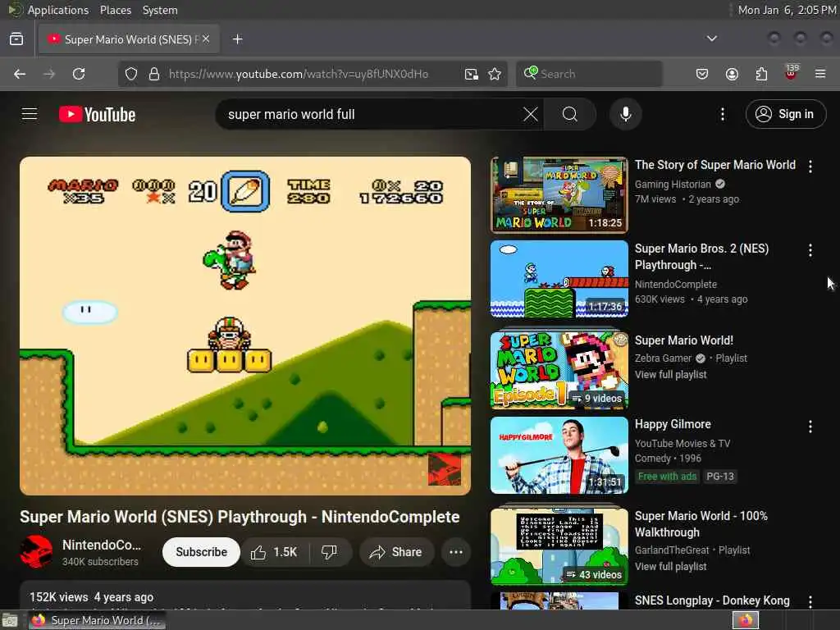Share the Super Mario World video
This screenshot has height=630, width=840.
(x=396, y=552)
